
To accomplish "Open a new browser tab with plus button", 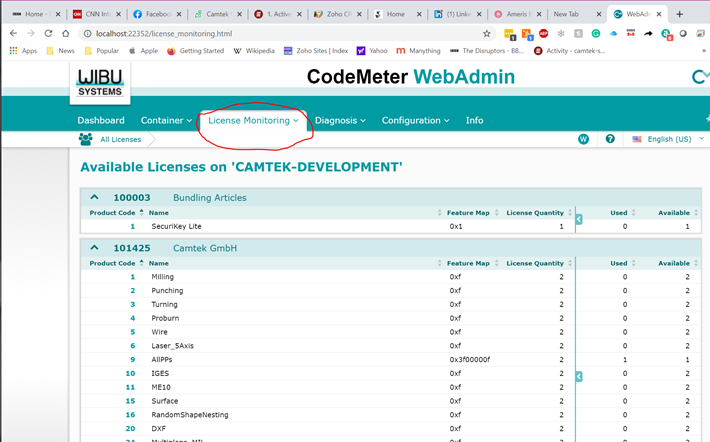I will click(x=680, y=14).
